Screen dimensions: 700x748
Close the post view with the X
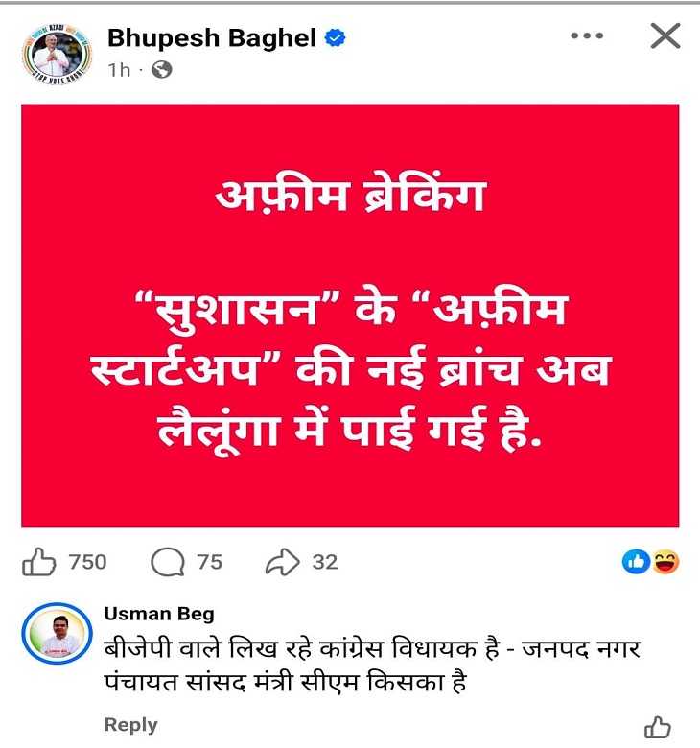(x=665, y=35)
